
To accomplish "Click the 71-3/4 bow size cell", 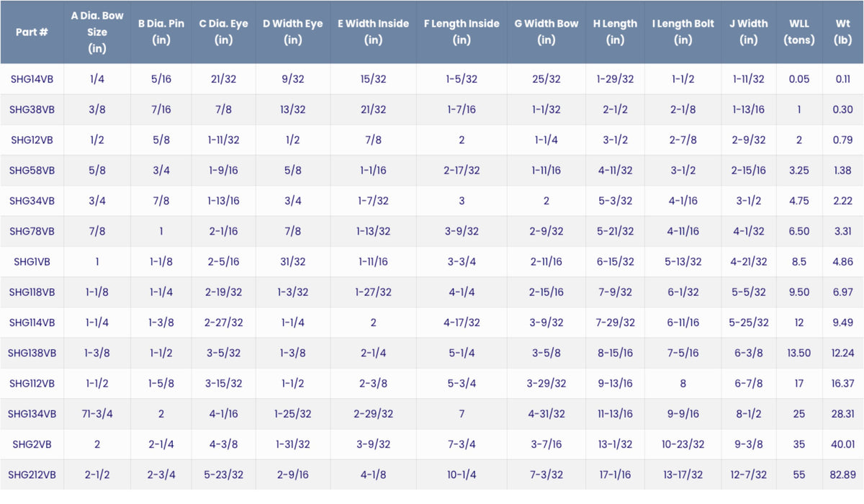I will pos(96,414).
